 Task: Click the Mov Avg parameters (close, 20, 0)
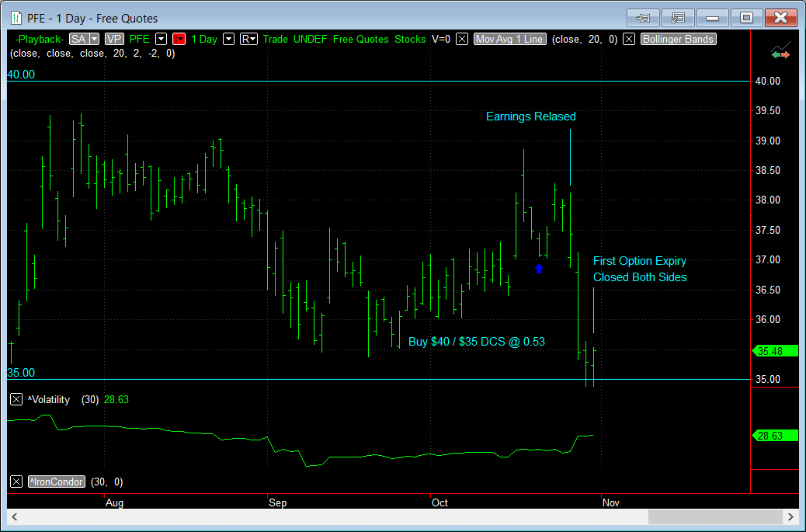pos(585,39)
